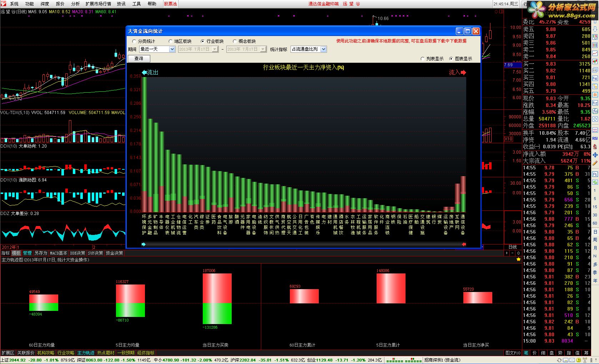This screenshot has height=364, width=599.
Task: Select the MACD基本 template tab
Action: coord(58,253)
